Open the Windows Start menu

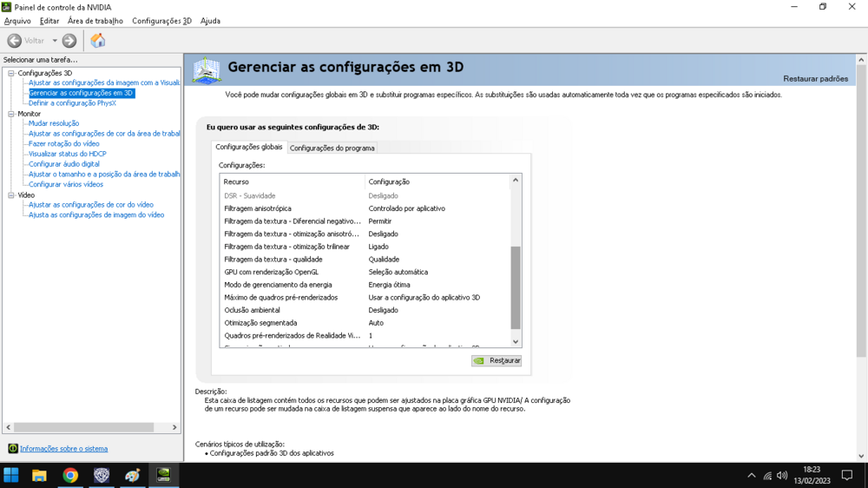point(11,475)
